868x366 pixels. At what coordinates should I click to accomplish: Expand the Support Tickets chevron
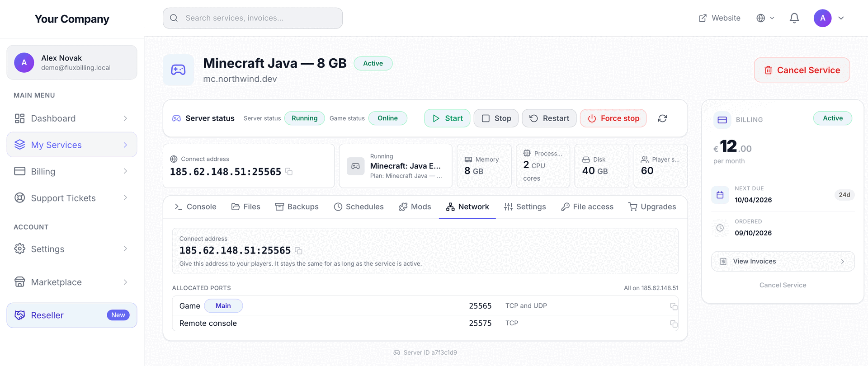(x=125, y=198)
